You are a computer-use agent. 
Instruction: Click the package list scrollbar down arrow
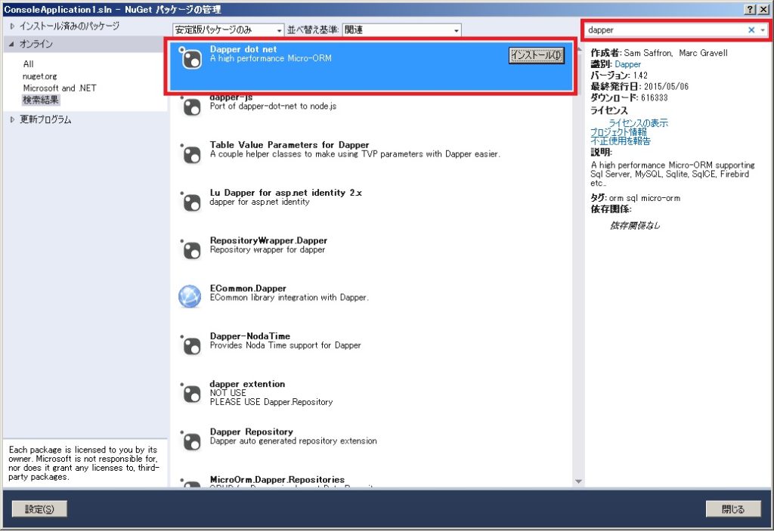tap(577, 480)
